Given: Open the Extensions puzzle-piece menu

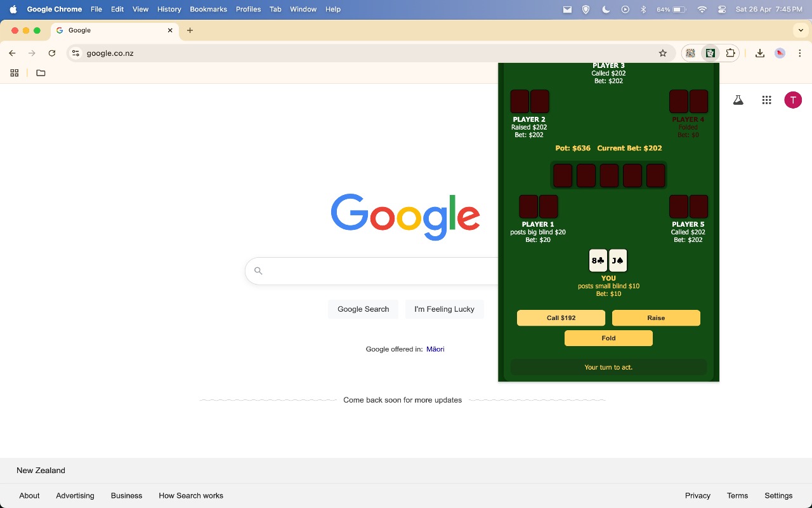Looking at the screenshot, I should tap(730, 53).
